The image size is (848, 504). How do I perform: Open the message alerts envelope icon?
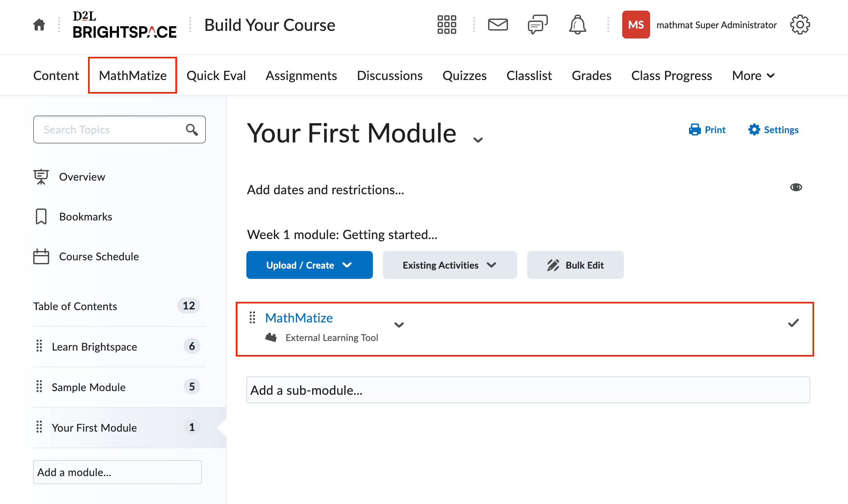point(498,25)
